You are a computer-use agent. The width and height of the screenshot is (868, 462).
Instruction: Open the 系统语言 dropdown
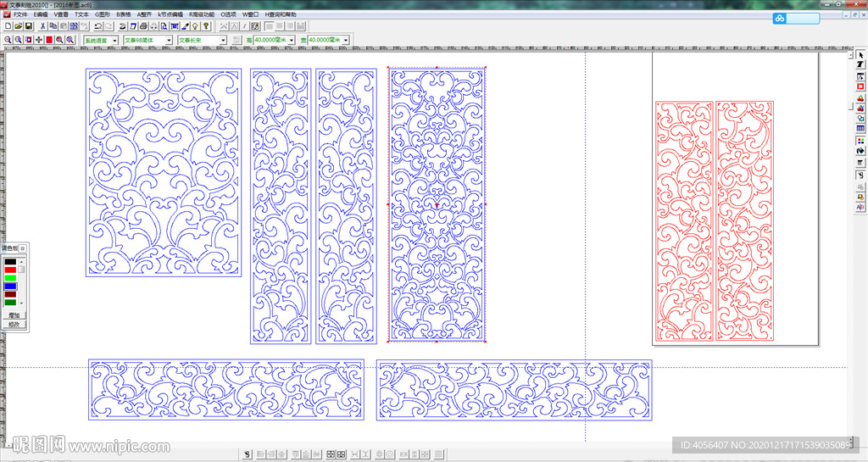(115, 40)
